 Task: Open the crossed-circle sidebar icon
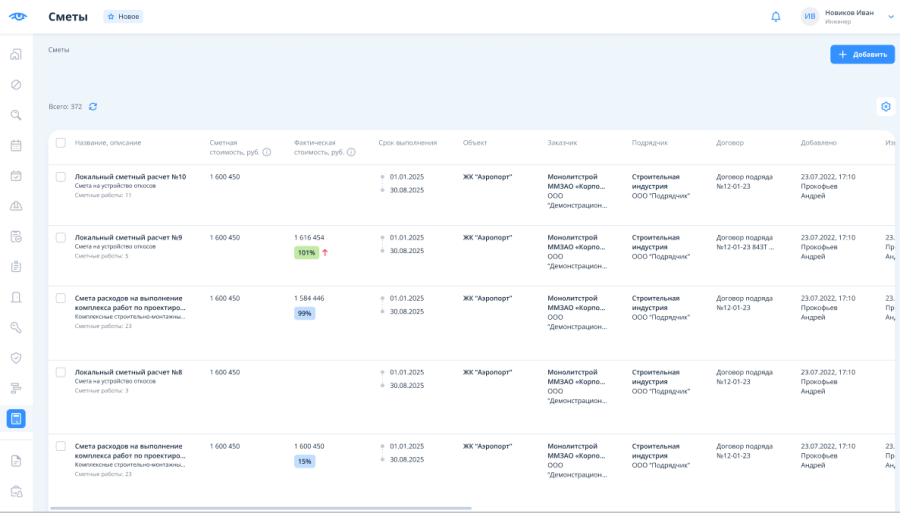pyautogui.click(x=16, y=85)
